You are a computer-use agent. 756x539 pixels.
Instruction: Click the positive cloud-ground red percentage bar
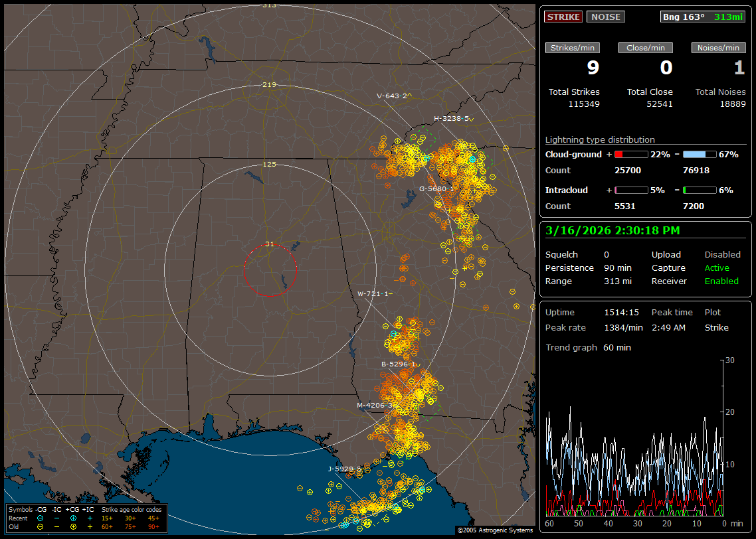click(x=630, y=154)
